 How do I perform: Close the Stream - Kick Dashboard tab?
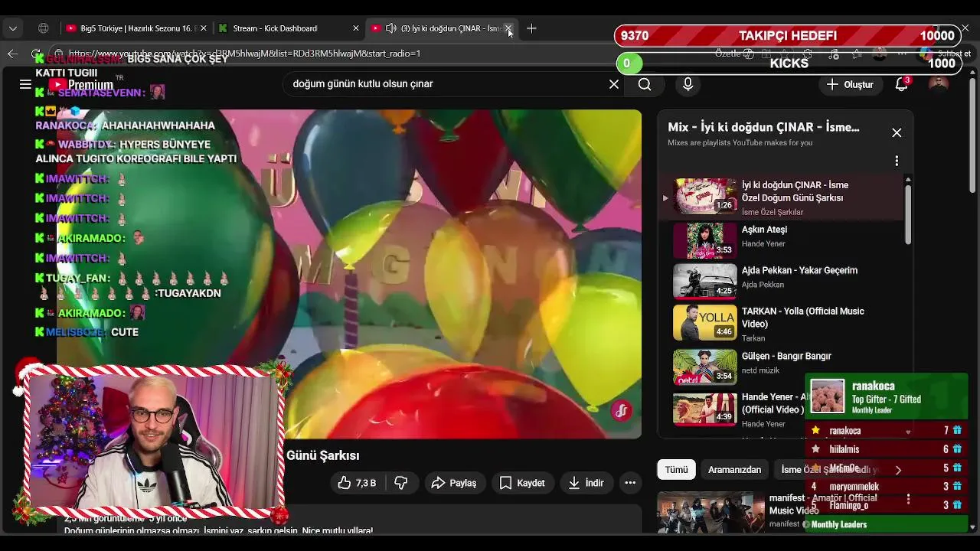point(355,28)
